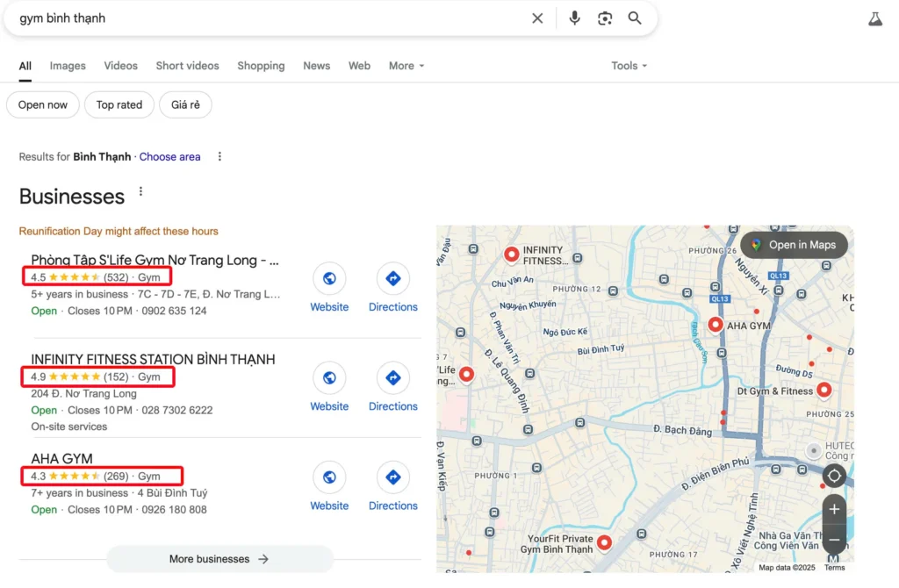Filter results by Top rated
The image size is (899, 588).
119,105
